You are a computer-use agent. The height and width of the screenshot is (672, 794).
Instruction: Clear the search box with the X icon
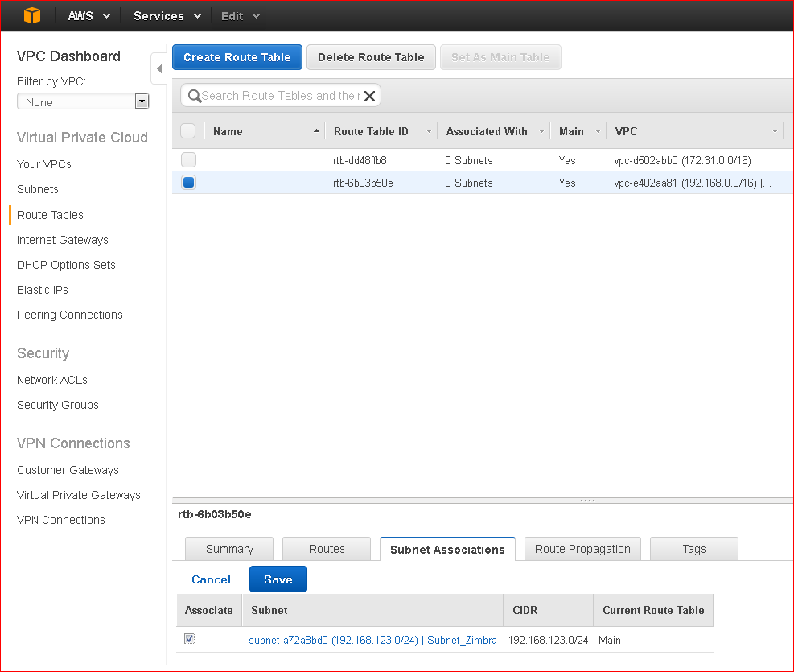click(370, 96)
